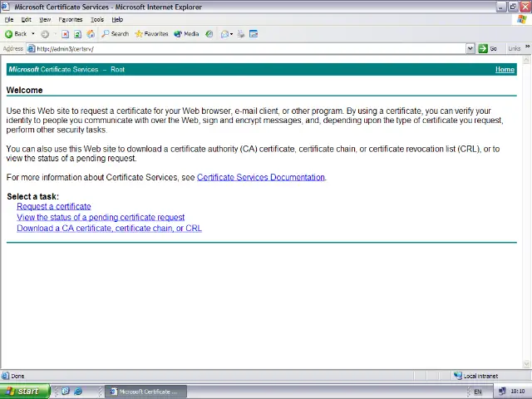Open Certificate Services Documentation link
Image resolution: width=532 pixels, height=399 pixels.
(x=260, y=177)
